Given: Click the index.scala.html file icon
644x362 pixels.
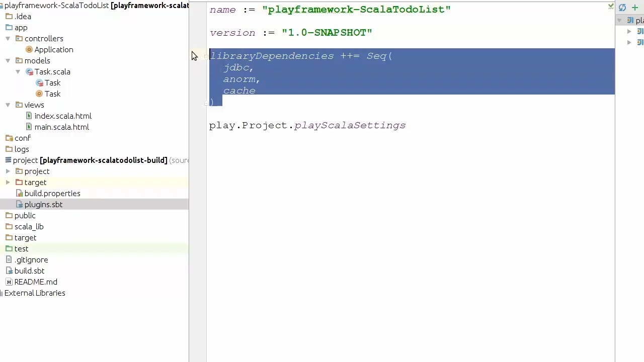Looking at the screenshot, I should 29,116.
